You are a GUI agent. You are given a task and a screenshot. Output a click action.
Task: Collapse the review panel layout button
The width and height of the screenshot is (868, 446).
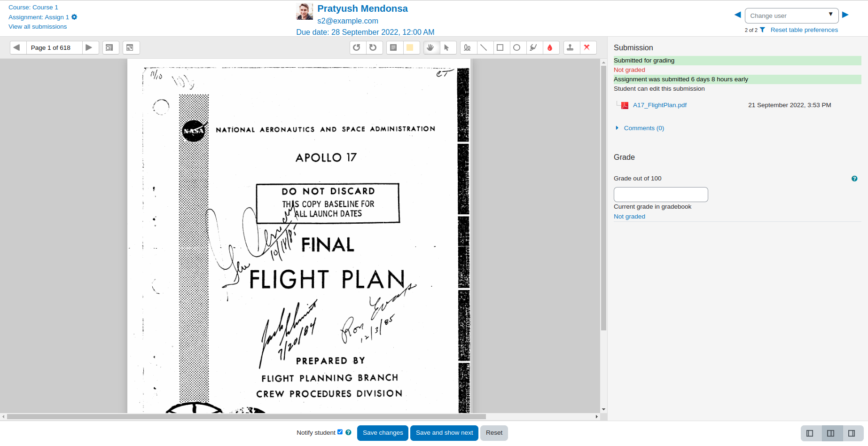810,433
